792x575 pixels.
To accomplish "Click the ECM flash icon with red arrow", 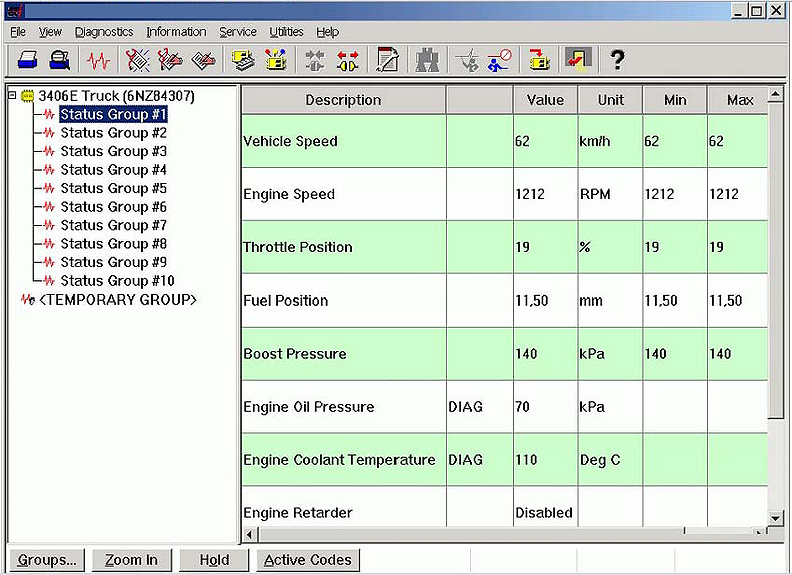I will pos(538,60).
